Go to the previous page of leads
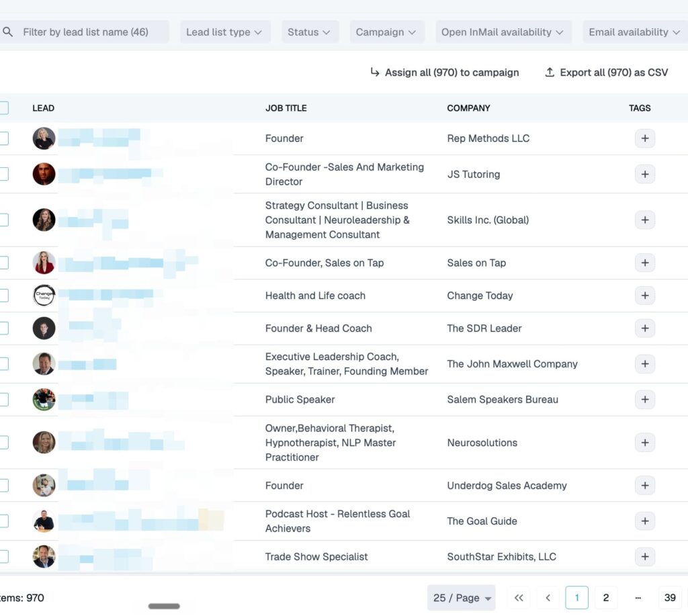The image size is (688, 616). click(x=548, y=598)
